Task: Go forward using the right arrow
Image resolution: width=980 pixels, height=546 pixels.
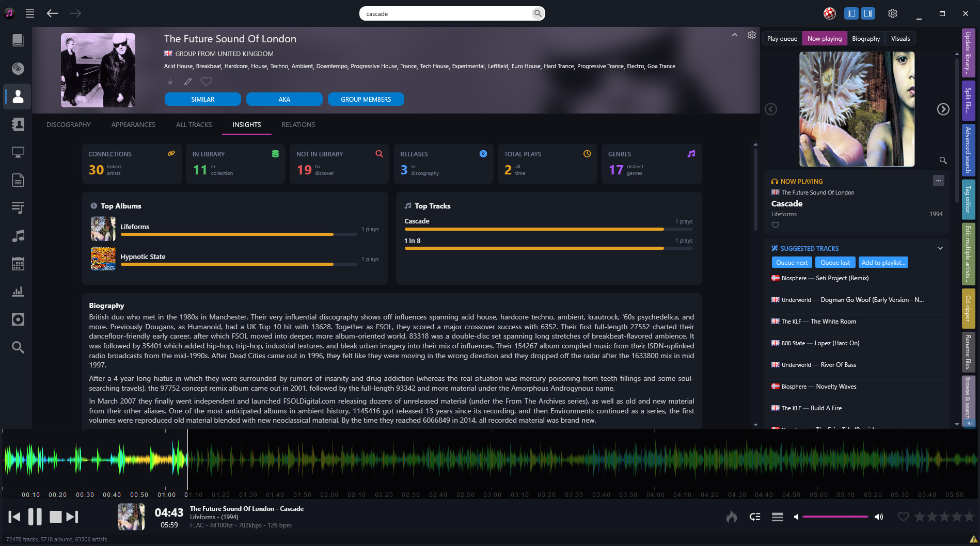Action: pos(75,13)
